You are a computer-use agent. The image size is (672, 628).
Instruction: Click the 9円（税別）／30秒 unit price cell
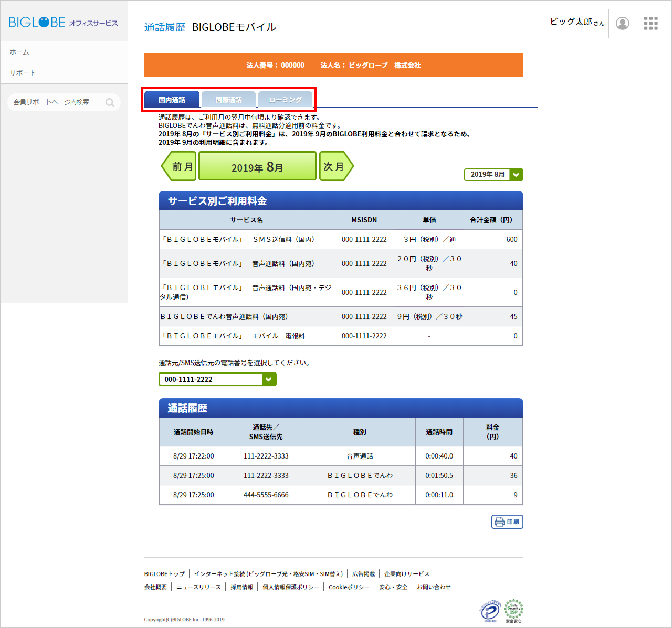coord(429,317)
